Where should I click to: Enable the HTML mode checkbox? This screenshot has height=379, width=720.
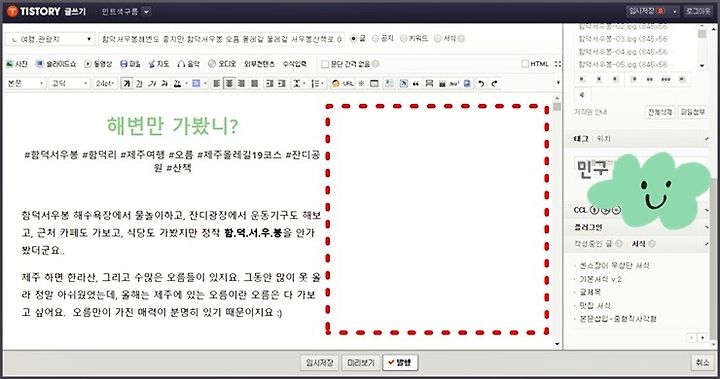[x=525, y=64]
